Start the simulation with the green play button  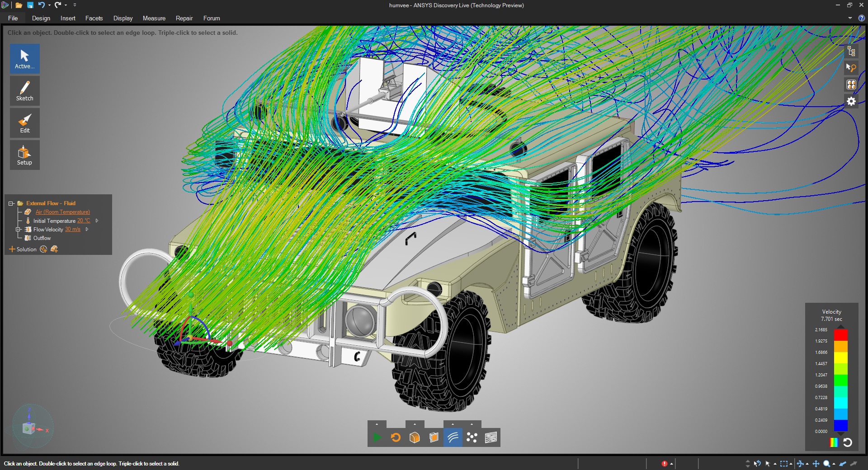377,437
